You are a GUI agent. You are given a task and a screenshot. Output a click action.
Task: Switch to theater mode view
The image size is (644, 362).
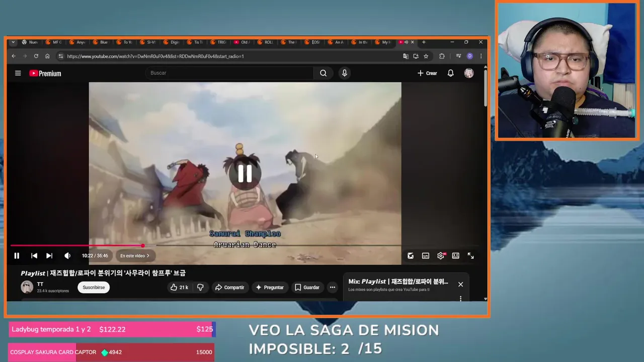tap(456, 256)
